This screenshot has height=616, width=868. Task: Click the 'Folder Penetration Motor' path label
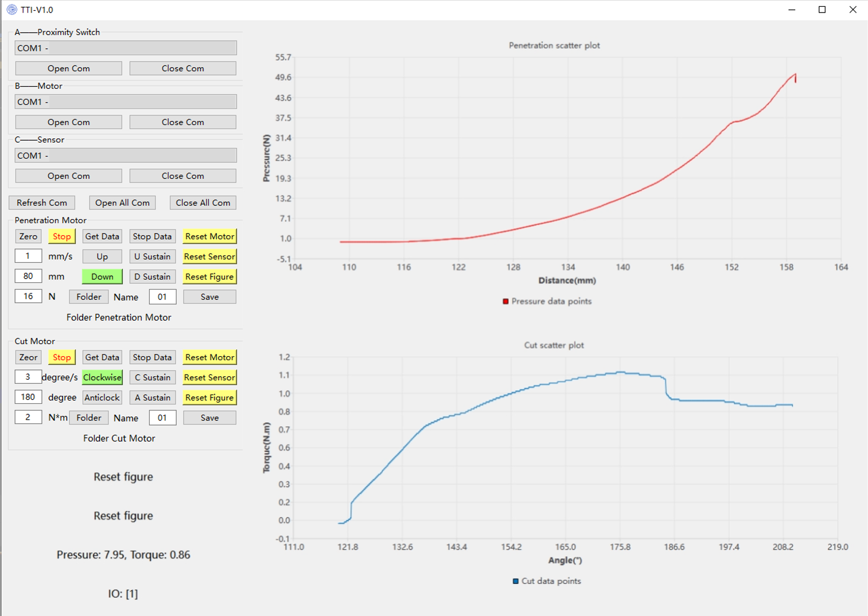click(x=119, y=317)
